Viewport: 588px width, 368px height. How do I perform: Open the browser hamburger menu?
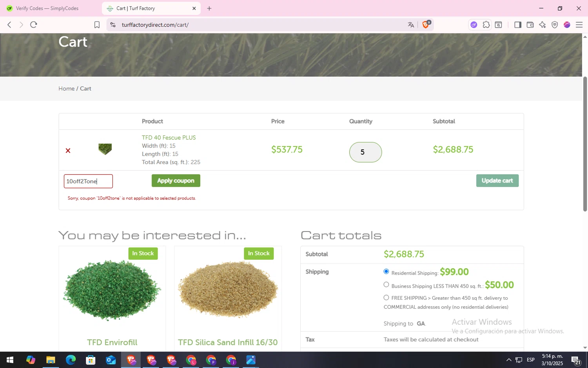579,25
